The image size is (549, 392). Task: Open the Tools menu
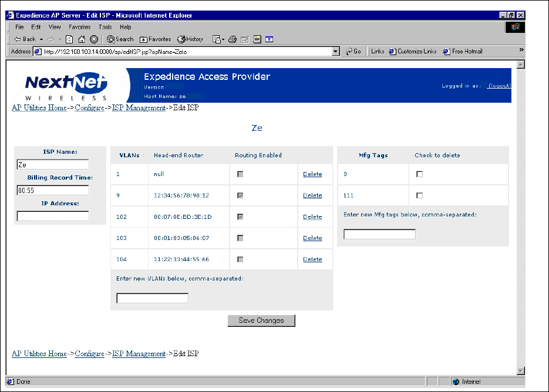(105, 27)
